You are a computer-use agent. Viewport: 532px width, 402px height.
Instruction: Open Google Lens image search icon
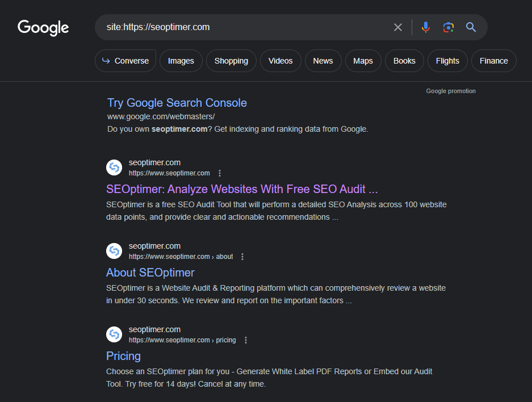click(x=449, y=27)
